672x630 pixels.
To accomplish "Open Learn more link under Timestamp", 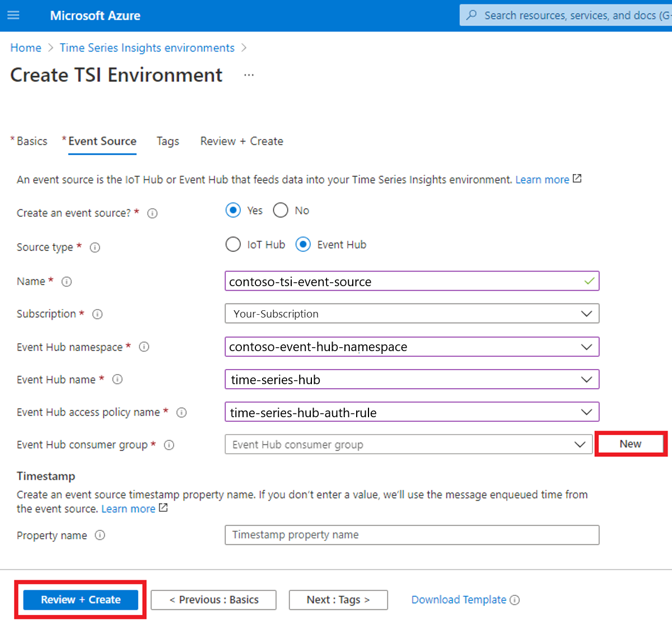I will click(x=128, y=508).
